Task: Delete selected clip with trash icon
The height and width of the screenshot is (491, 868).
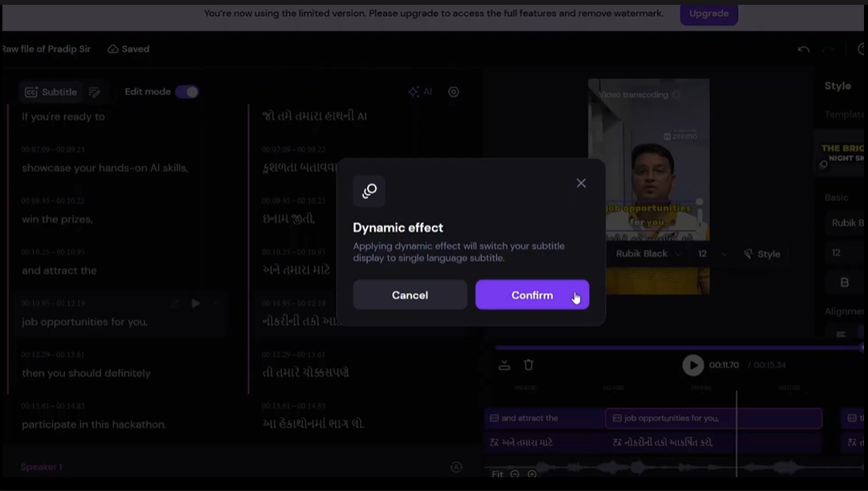Action: tap(529, 365)
